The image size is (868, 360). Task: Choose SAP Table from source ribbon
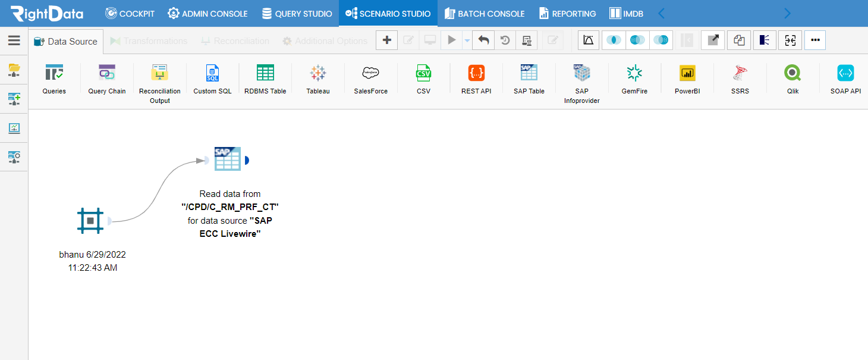coord(529,79)
